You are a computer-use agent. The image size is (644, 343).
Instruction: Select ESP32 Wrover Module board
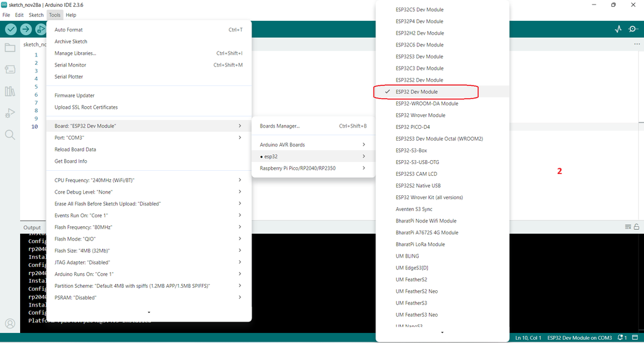(442, 116)
